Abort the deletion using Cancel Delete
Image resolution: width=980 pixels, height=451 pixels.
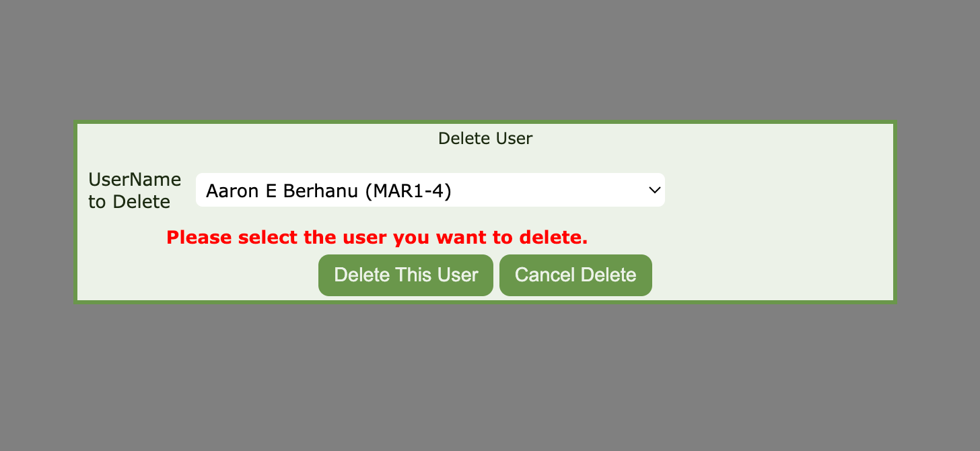[x=575, y=275]
